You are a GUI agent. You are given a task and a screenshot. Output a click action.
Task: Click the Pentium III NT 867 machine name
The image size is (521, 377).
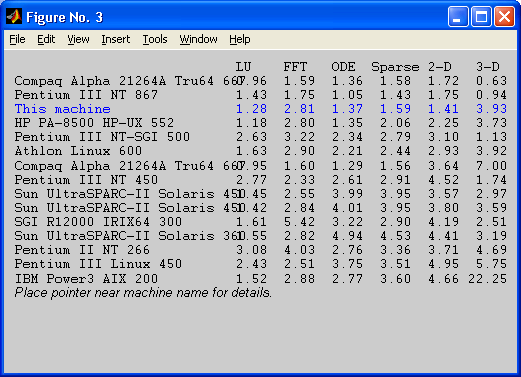click(x=86, y=95)
